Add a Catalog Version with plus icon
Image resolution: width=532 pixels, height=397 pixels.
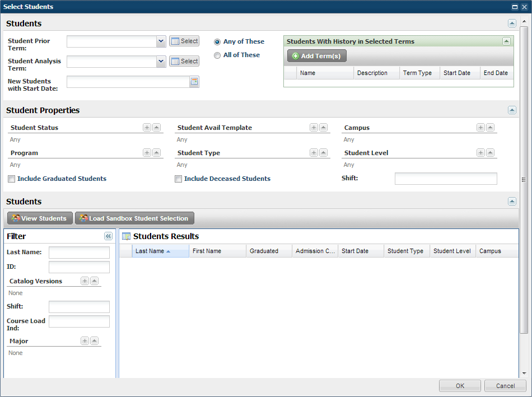[85, 281]
